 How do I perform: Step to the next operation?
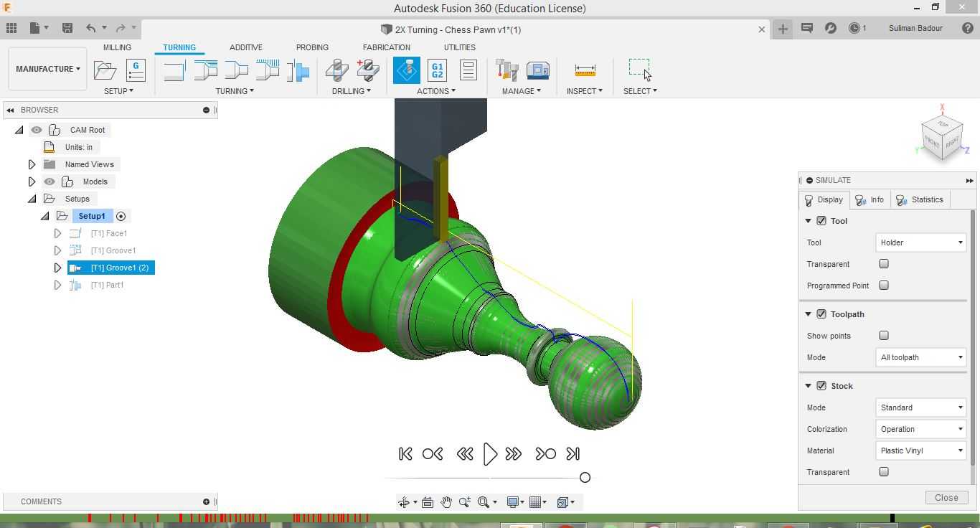click(545, 454)
